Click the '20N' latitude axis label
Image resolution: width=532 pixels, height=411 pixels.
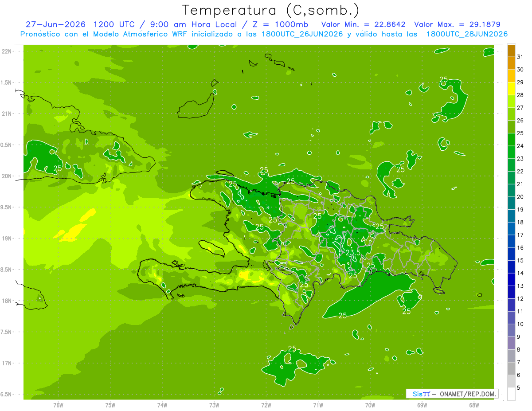[7, 176]
